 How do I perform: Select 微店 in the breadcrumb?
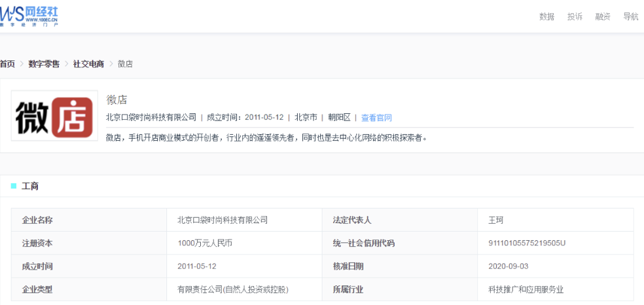pos(125,64)
